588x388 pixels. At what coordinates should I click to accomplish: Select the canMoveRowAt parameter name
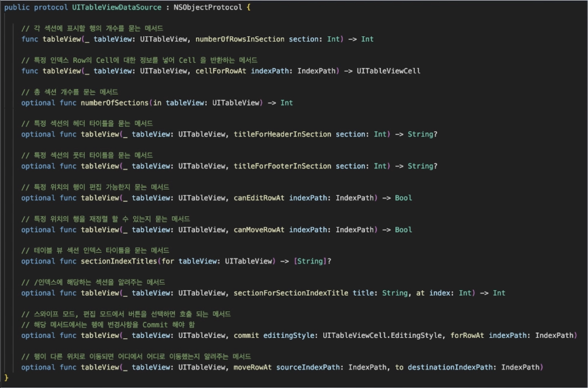coord(258,230)
